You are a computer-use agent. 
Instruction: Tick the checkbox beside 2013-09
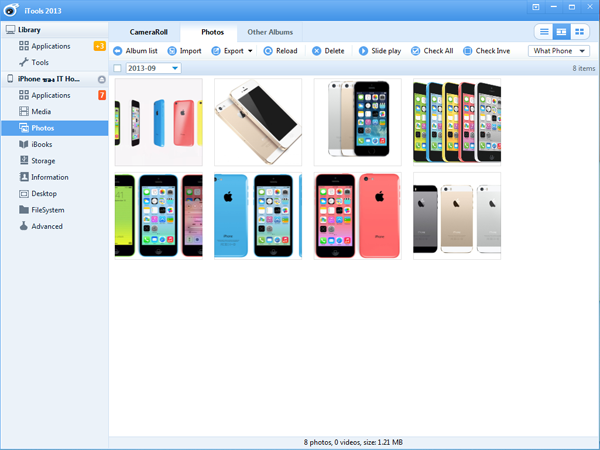tap(118, 68)
